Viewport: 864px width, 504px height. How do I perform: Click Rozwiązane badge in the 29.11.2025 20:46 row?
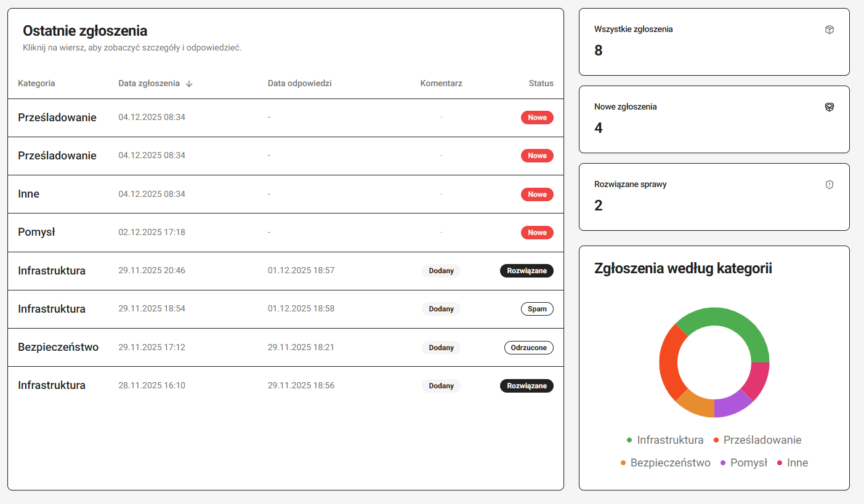click(x=527, y=271)
